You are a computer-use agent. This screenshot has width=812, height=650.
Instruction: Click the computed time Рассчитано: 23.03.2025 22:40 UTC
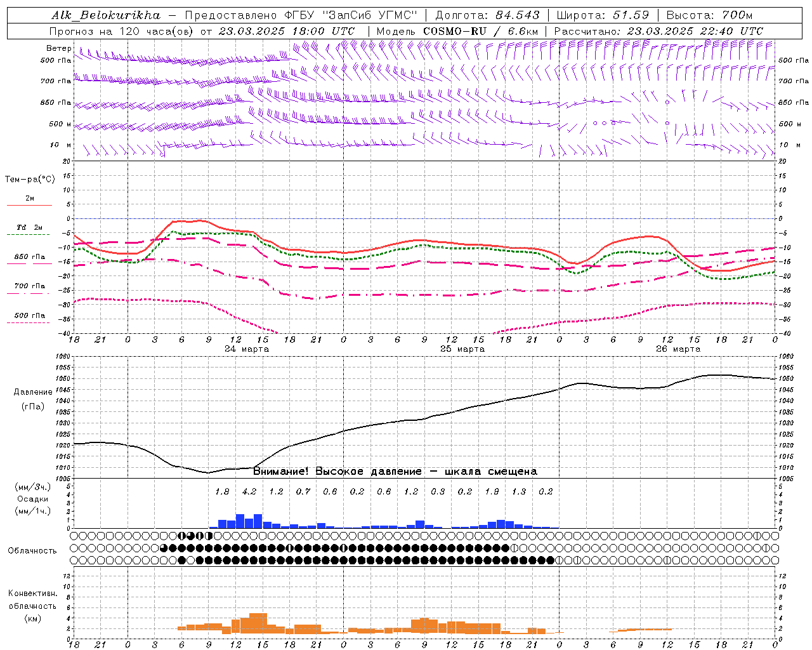coord(658,31)
